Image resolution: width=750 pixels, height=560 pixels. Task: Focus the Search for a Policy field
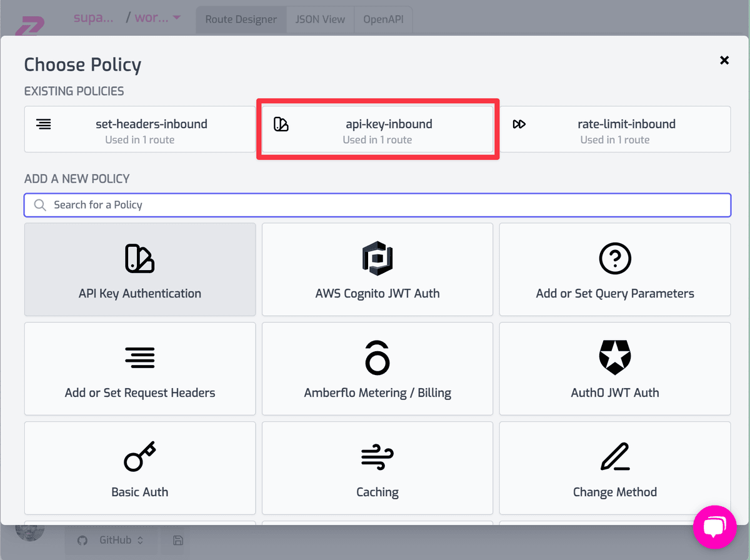pyautogui.click(x=377, y=205)
